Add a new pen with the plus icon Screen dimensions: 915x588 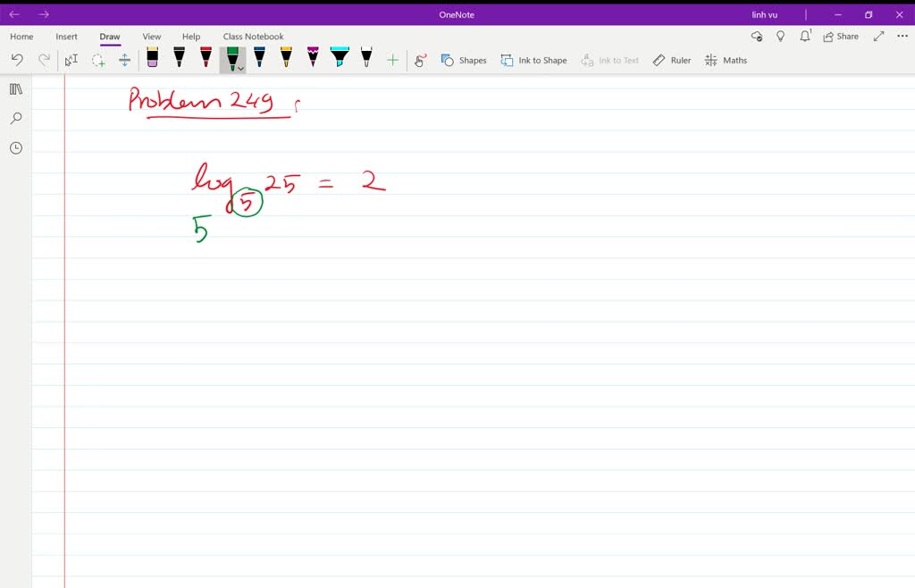coord(392,60)
